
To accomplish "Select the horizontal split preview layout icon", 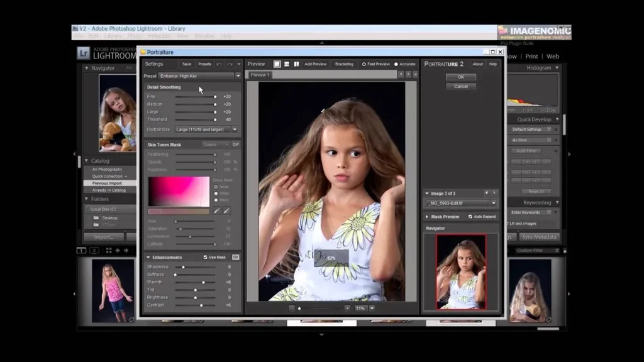I will pos(287,64).
